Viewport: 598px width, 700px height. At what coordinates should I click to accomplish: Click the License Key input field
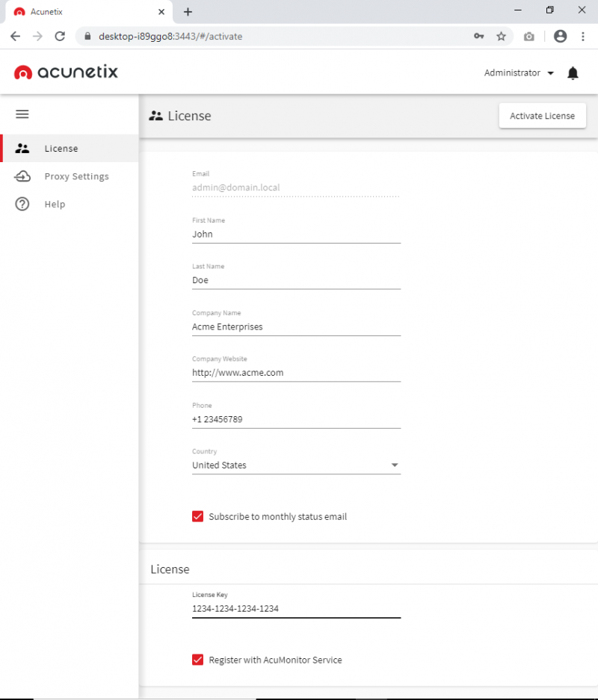pyautogui.click(x=296, y=608)
